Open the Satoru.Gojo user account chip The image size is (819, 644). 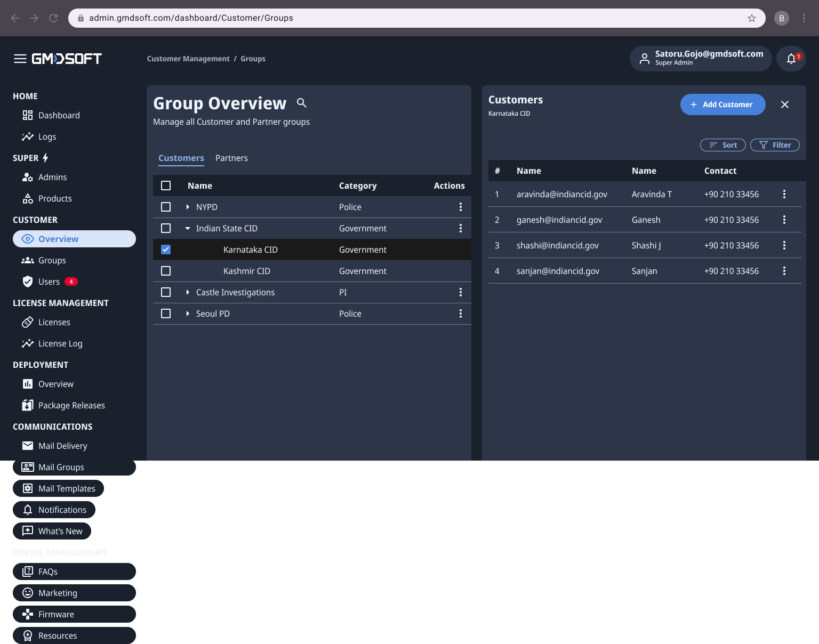(701, 59)
